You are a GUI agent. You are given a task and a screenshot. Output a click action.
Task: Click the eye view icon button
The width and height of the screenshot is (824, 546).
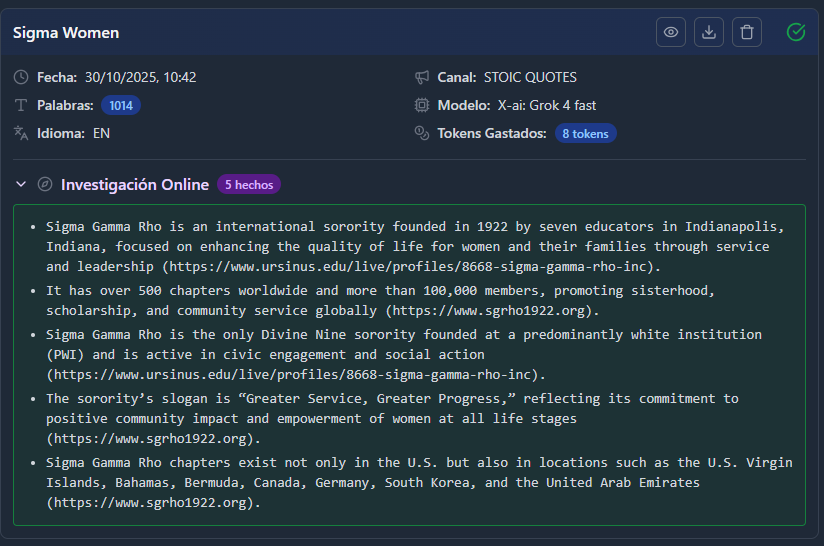[x=671, y=32]
